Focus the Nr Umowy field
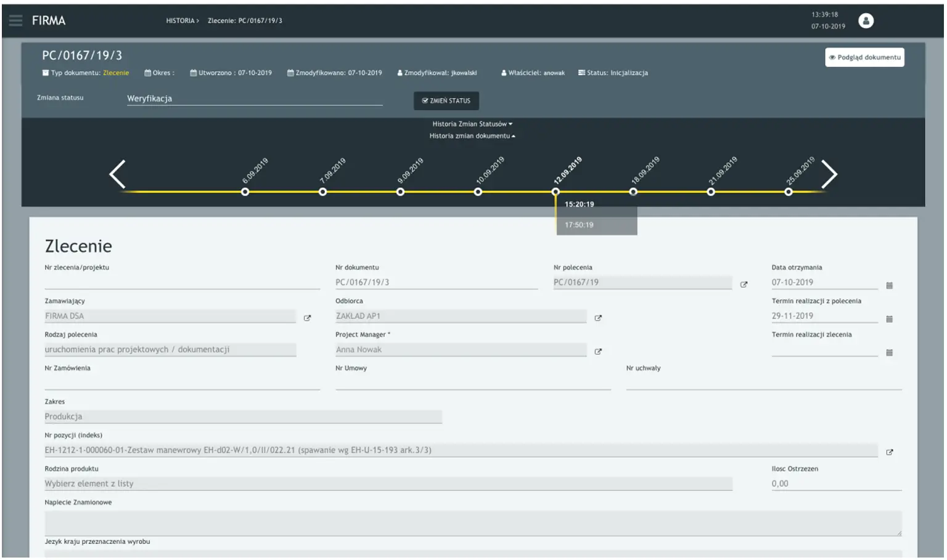The width and height of the screenshot is (947, 560). pyautogui.click(x=473, y=383)
